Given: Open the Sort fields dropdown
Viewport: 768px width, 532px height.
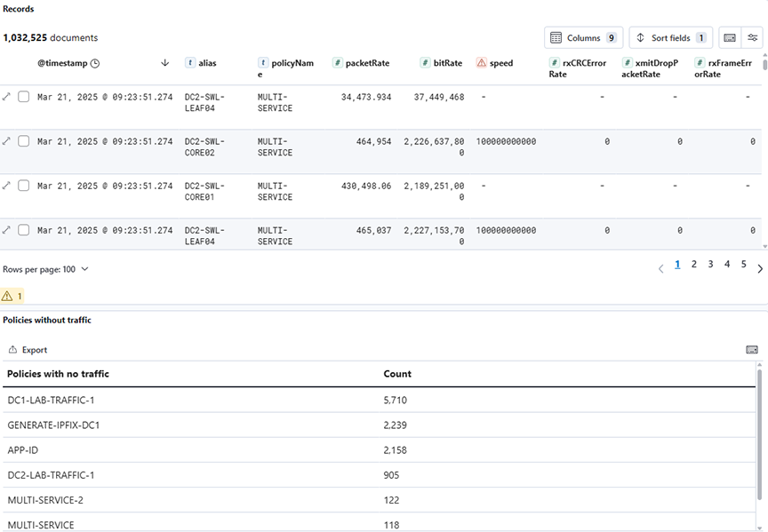Looking at the screenshot, I should tap(670, 38).
